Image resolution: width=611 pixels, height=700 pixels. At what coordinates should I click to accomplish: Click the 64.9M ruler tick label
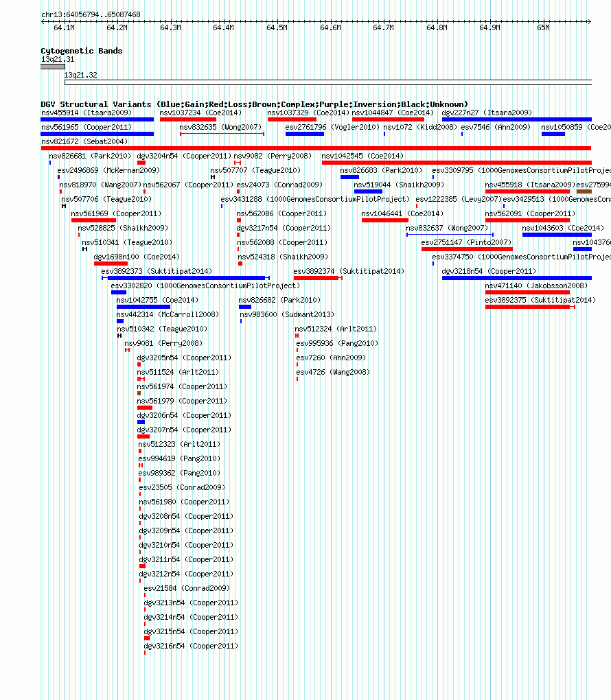click(489, 27)
